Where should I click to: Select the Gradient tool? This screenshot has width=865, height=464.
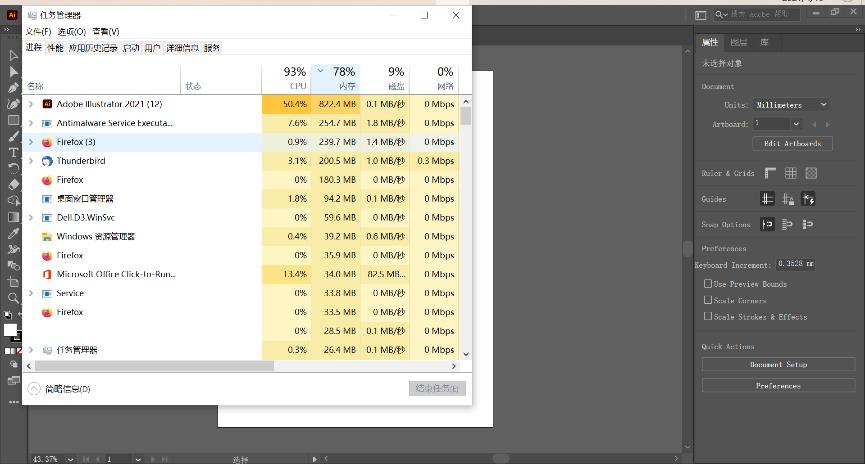tap(13, 217)
